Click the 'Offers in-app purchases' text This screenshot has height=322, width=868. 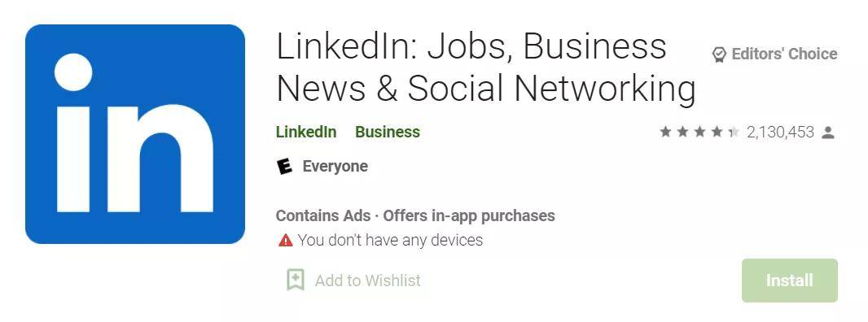tap(469, 215)
